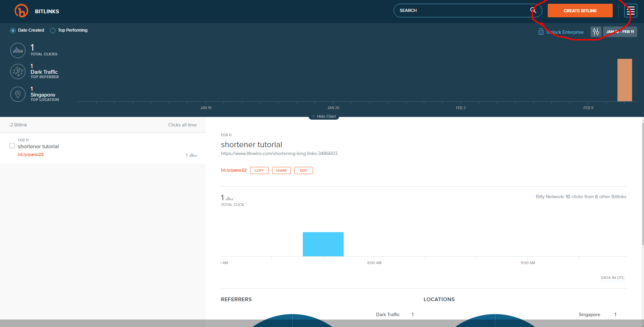Click the total clicks chart icon

(18, 51)
